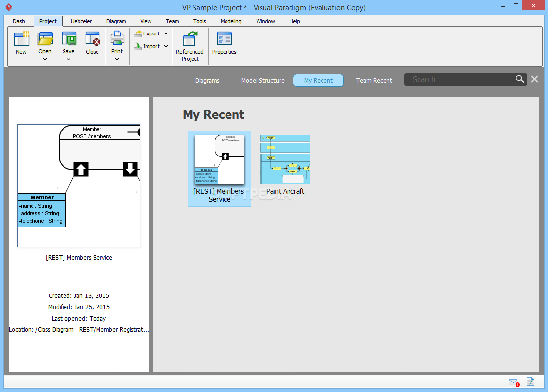The width and height of the screenshot is (548, 392).
Task: Open the message envelope icon in the status bar
Action: click(x=514, y=382)
